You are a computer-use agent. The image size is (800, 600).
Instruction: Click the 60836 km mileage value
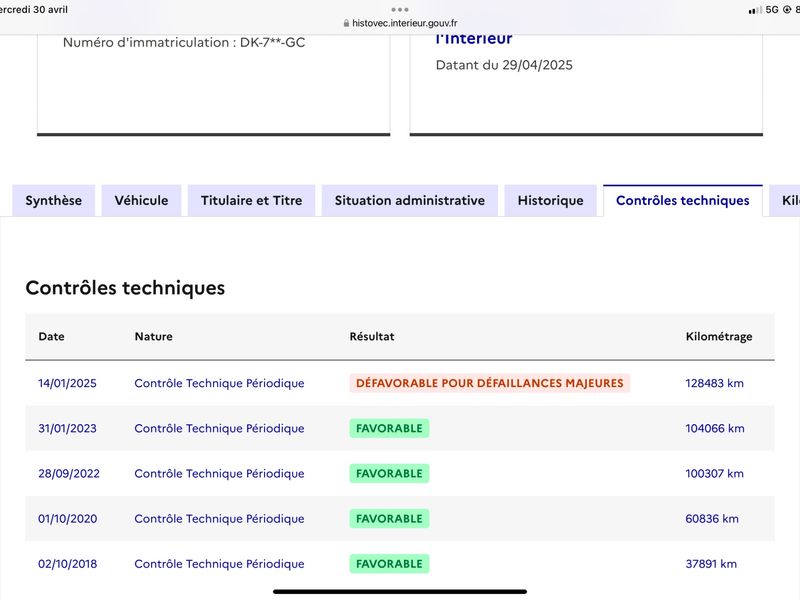pyautogui.click(x=712, y=519)
